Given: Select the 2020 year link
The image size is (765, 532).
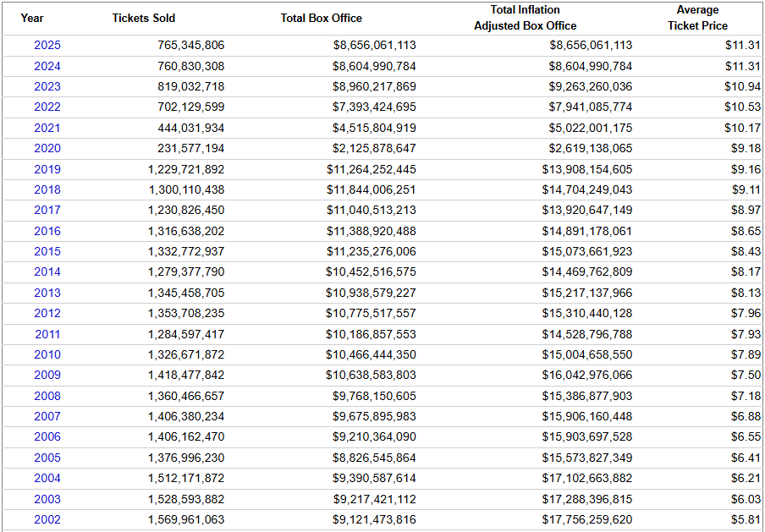Looking at the screenshot, I should click(x=47, y=148).
